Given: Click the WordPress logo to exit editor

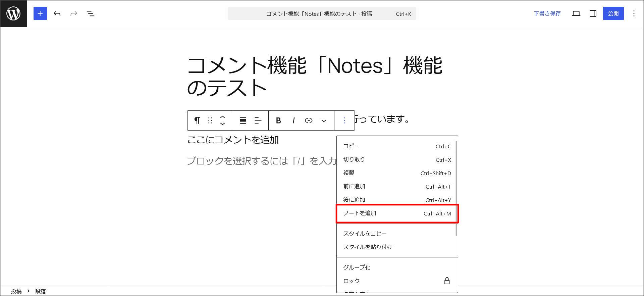Looking at the screenshot, I should [13, 13].
